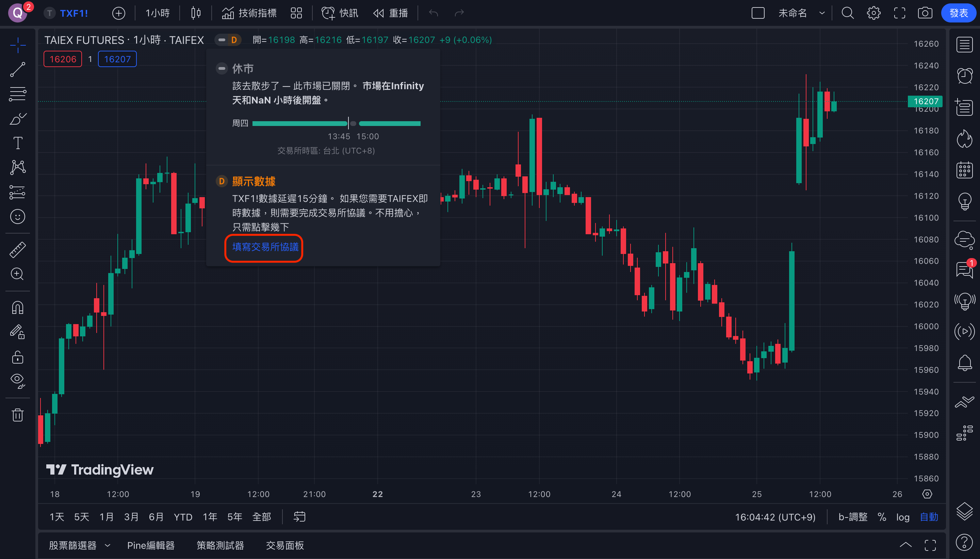Toggle lock all drawing tools
Image resolution: width=980 pixels, height=559 pixels.
[18, 357]
